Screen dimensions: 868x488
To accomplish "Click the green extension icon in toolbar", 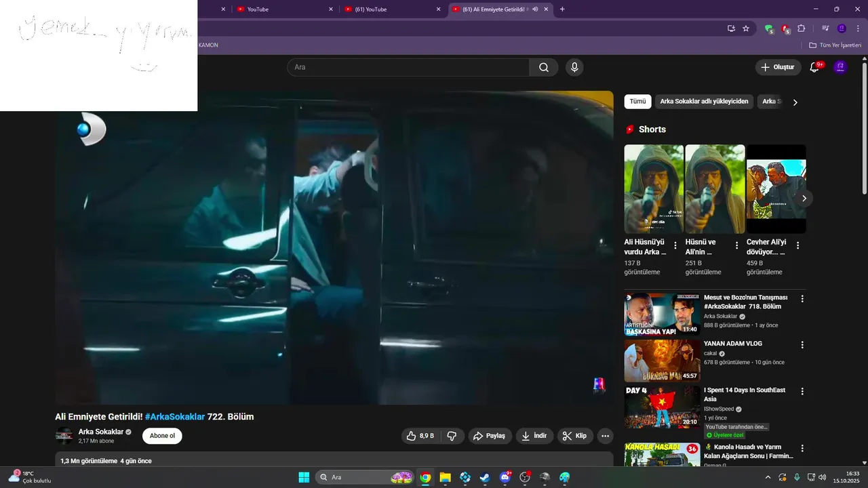I will 769,29.
